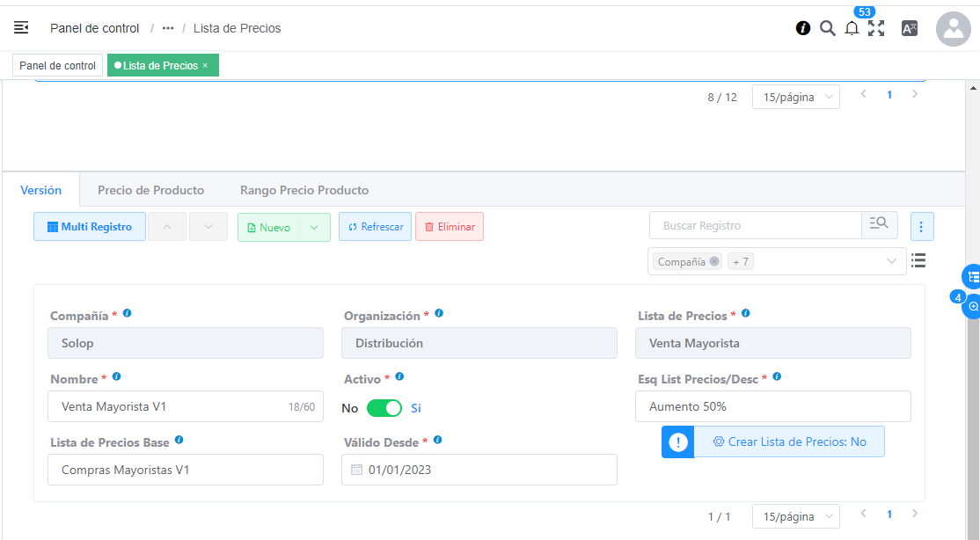The image size is (980, 540).
Task: Open the three-dot more options button
Action: point(922,226)
